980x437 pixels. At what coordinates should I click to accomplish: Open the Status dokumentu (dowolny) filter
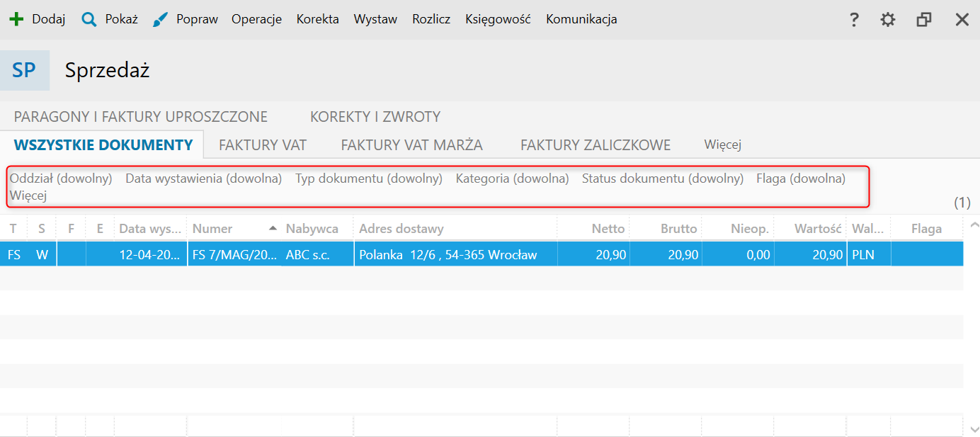pos(663,178)
